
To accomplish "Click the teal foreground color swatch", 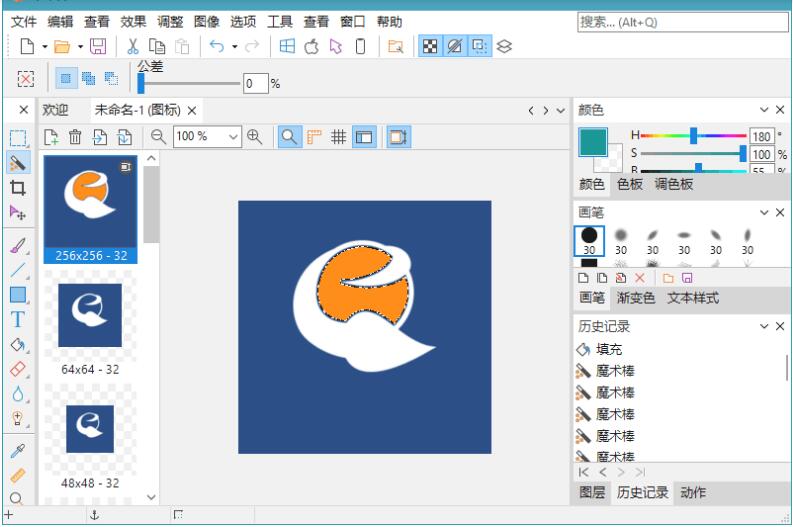I will [x=593, y=142].
